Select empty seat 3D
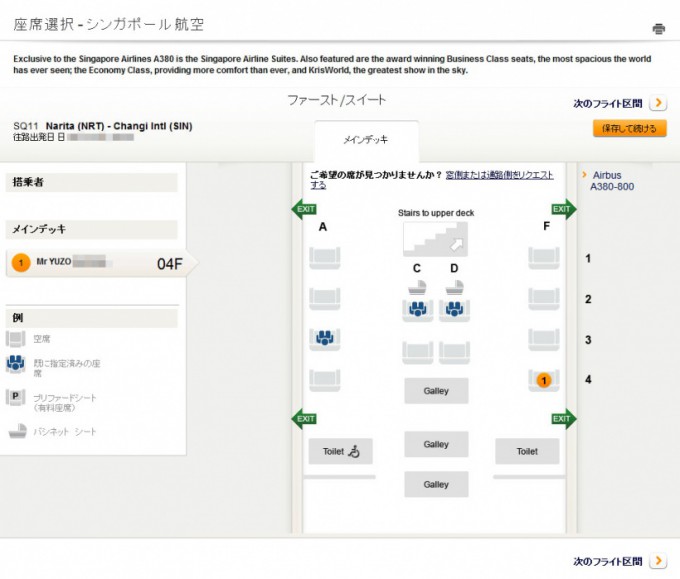 (454, 352)
